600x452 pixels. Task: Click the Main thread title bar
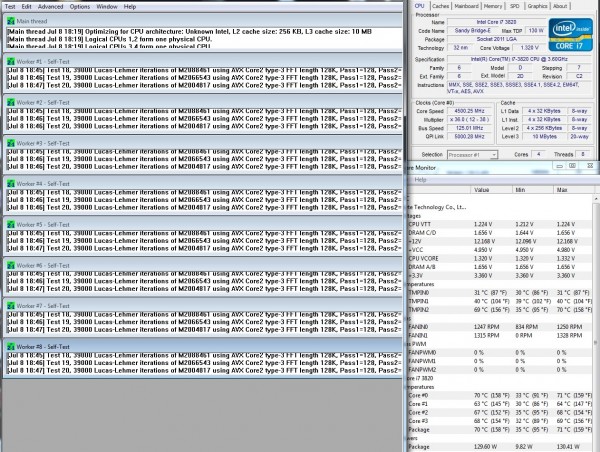203,21
